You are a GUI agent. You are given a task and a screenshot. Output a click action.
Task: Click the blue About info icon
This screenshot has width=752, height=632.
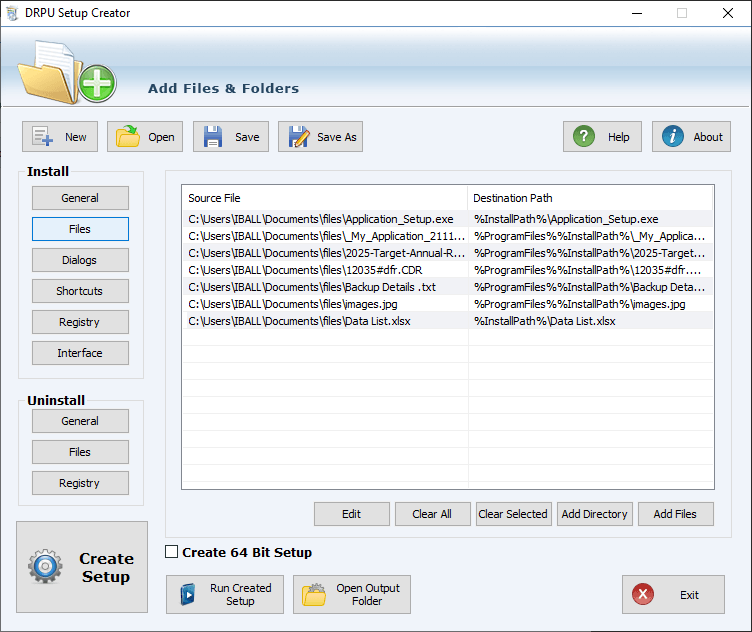tap(673, 137)
